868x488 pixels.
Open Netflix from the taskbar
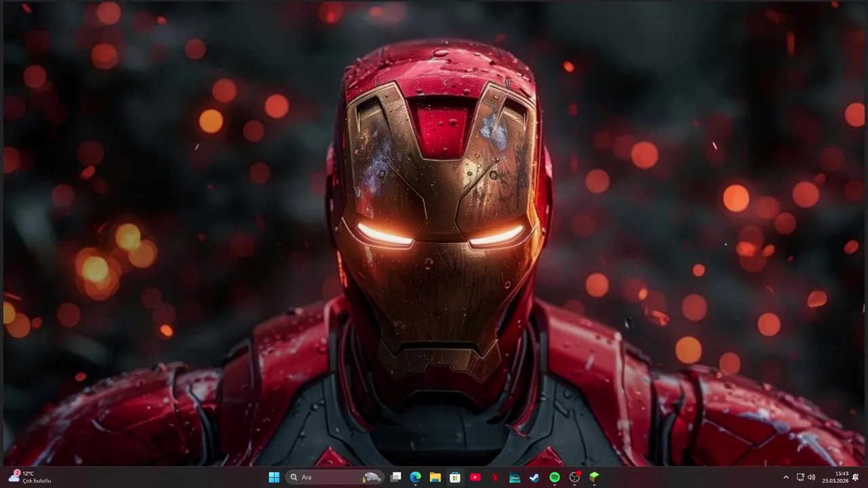pyautogui.click(x=495, y=477)
